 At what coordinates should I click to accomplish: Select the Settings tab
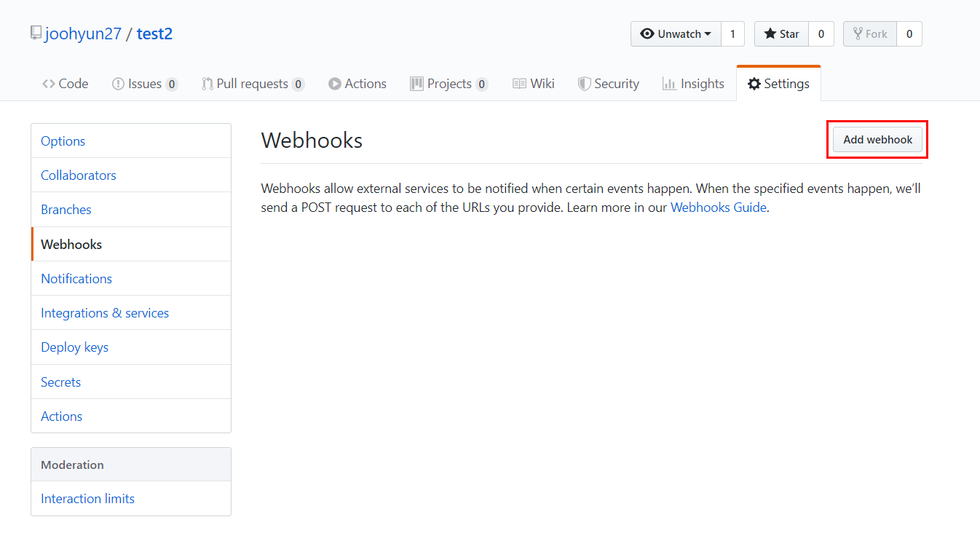pos(778,84)
